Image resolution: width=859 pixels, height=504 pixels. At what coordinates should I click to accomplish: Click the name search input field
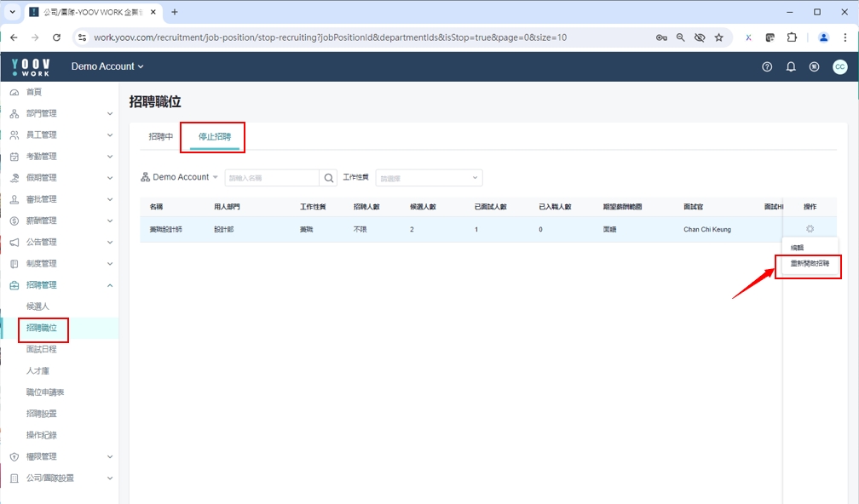[x=271, y=178]
